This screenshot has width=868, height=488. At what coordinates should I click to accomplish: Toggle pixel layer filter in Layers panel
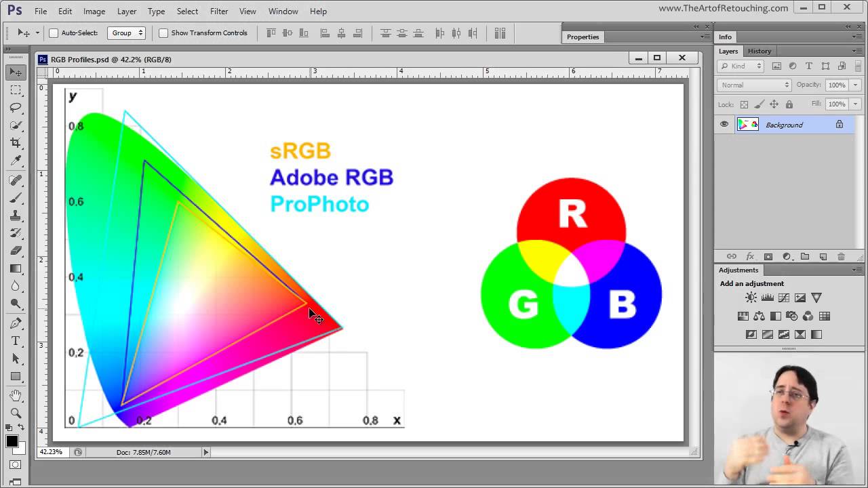pos(776,66)
